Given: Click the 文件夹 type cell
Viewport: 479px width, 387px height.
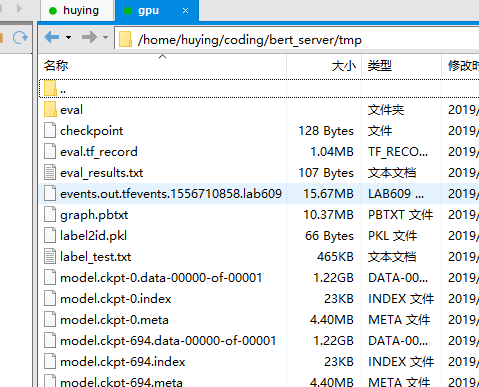Looking at the screenshot, I should pyautogui.click(x=386, y=110).
